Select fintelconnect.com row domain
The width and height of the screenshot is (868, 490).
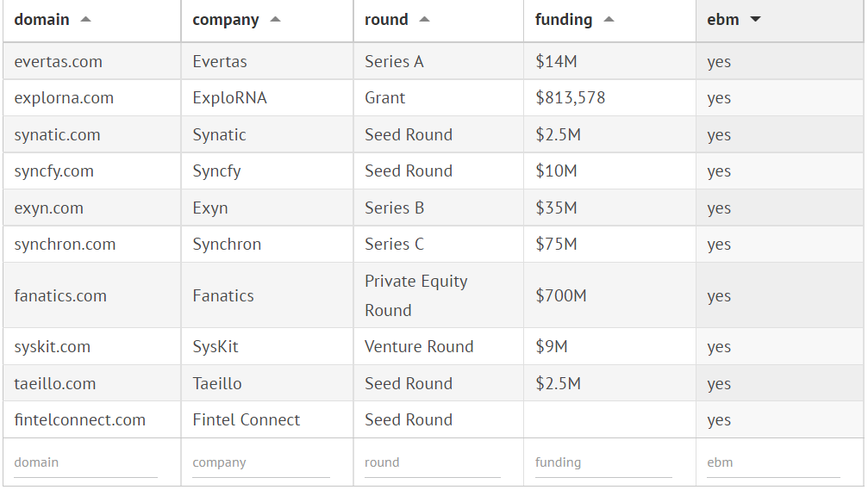(x=80, y=420)
